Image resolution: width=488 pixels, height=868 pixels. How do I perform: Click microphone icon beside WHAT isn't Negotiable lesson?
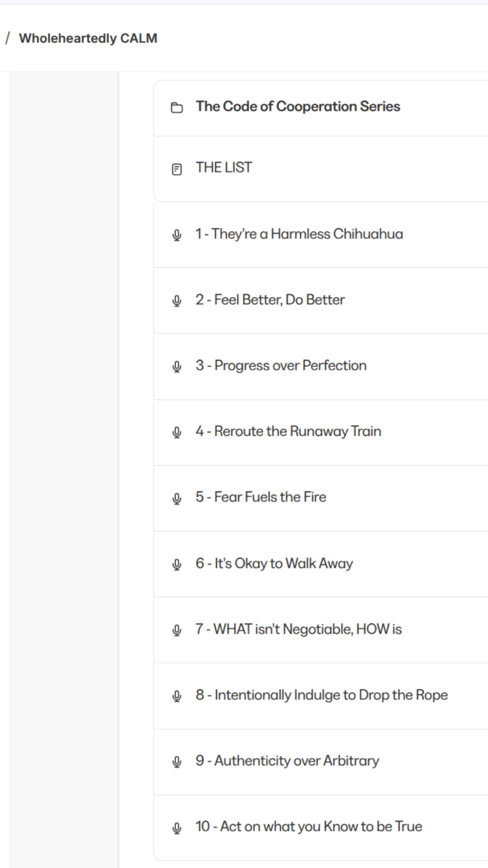(x=177, y=630)
